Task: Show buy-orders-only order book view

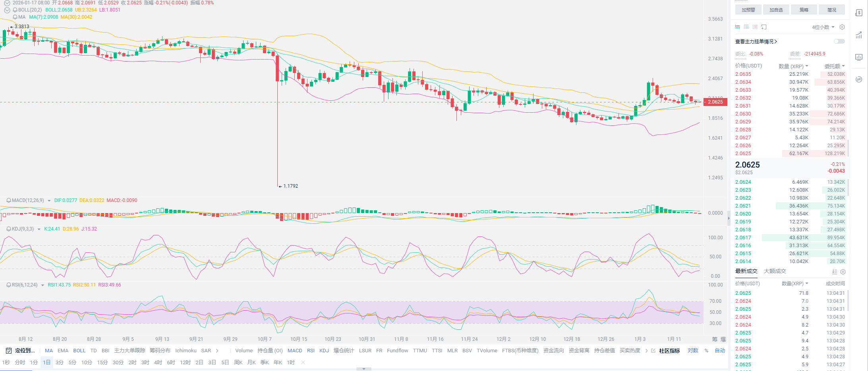Action: pos(746,27)
